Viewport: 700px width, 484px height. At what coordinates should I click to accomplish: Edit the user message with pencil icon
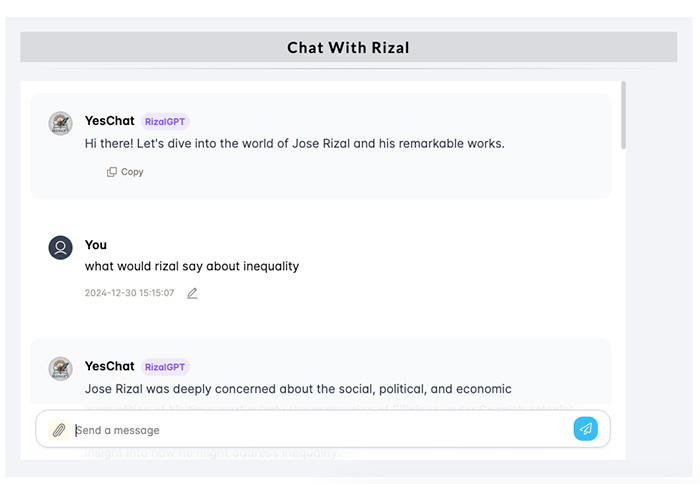click(x=192, y=293)
